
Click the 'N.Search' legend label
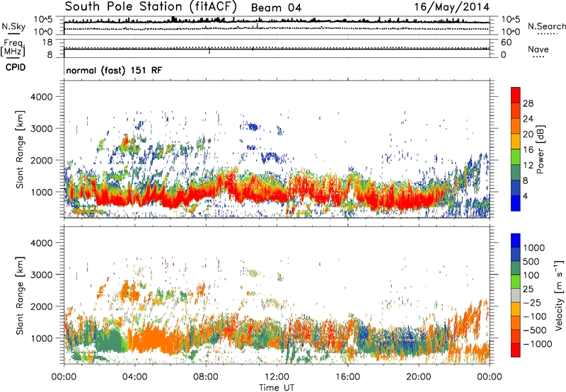(546, 26)
